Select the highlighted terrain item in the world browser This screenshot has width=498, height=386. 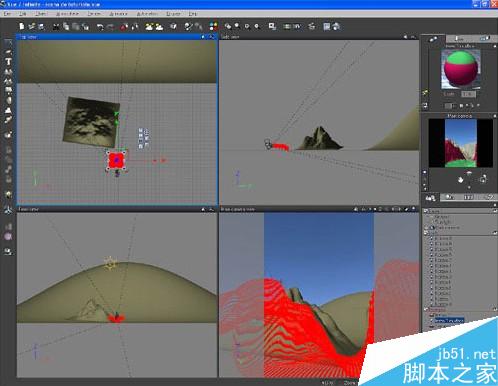[449, 320]
